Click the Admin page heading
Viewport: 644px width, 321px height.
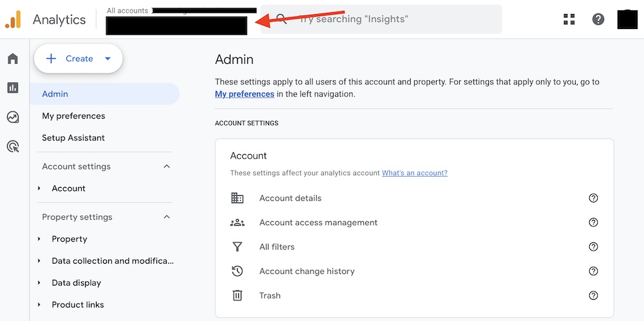coord(234,59)
